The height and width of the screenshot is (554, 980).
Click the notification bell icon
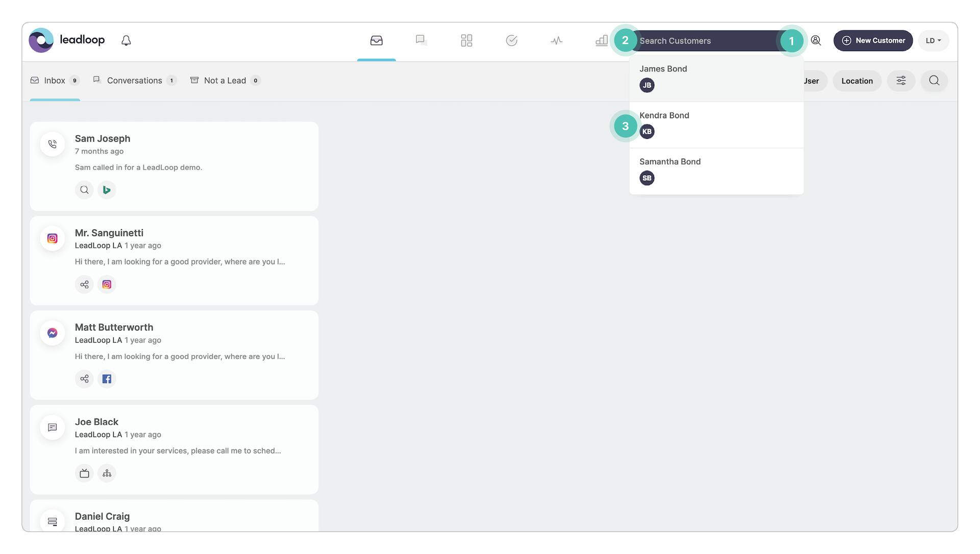(126, 40)
